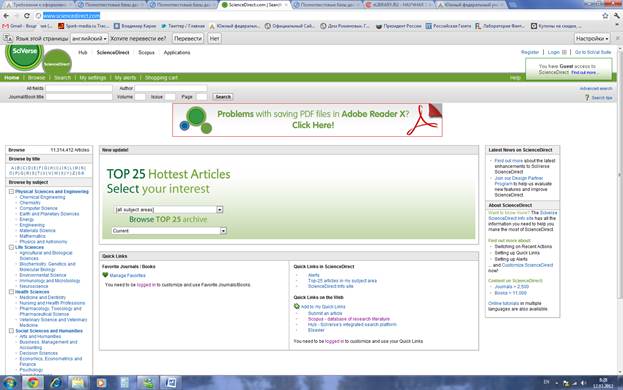Click the Перевести button
The height and width of the screenshot is (390, 623).
188,39
